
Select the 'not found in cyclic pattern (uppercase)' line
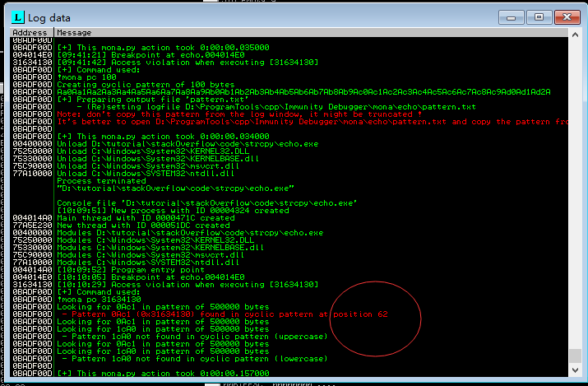pyautogui.click(x=195, y=337)
